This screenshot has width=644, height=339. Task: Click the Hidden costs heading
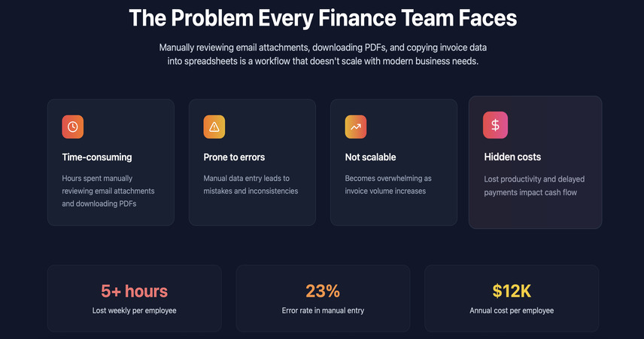click(512, 157)
